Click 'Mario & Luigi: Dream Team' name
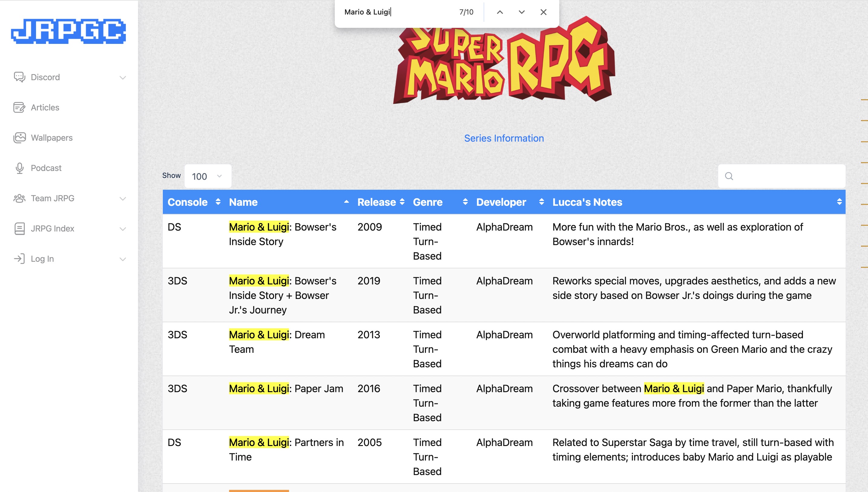The width and height of the screenshot is (868, 492). 277,342
